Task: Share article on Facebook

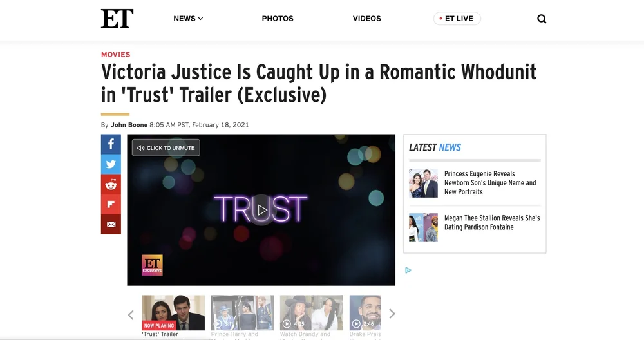Action: point(111,144)
